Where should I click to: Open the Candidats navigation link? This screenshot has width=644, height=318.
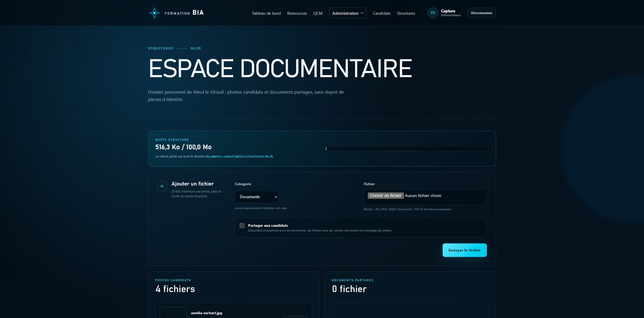click(382, 13)
